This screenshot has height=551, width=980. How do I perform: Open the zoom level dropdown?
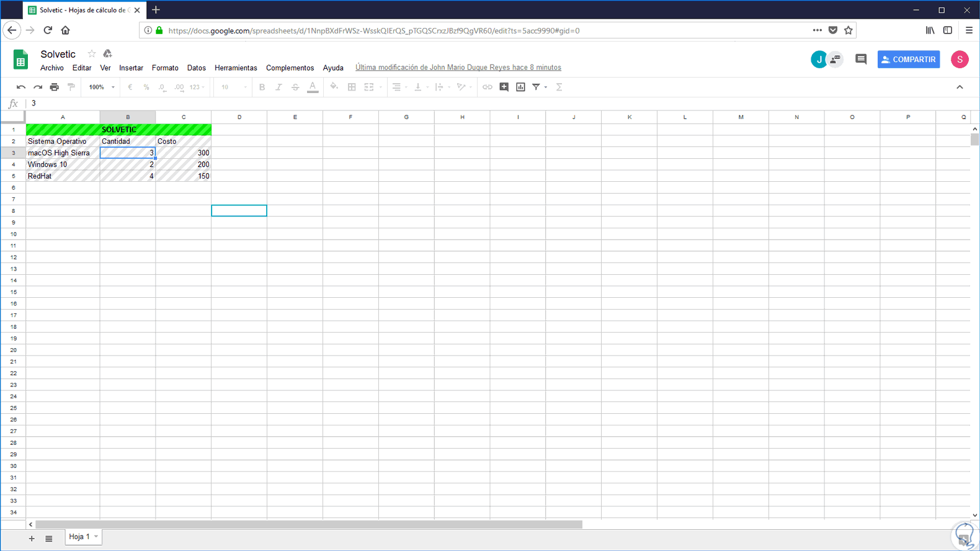102,87
